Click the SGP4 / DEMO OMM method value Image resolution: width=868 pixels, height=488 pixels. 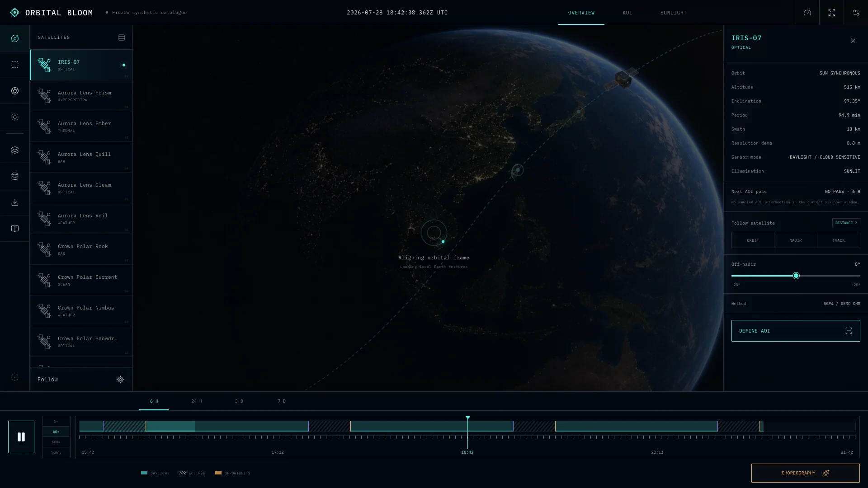tap(842, 304)
